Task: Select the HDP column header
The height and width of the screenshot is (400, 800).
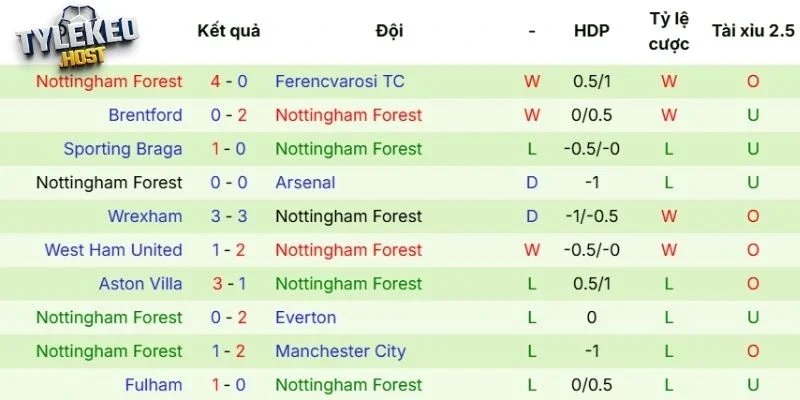Action: [591, 31]
